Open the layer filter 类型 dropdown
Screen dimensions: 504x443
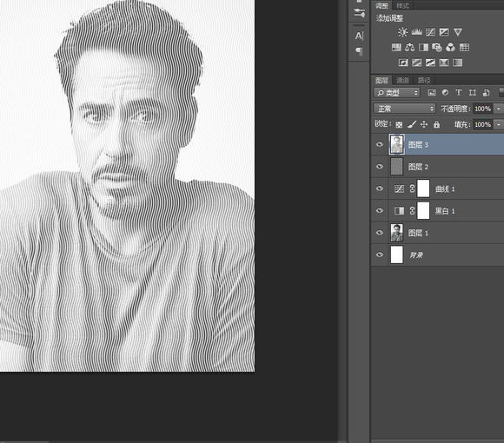[397, 93]
